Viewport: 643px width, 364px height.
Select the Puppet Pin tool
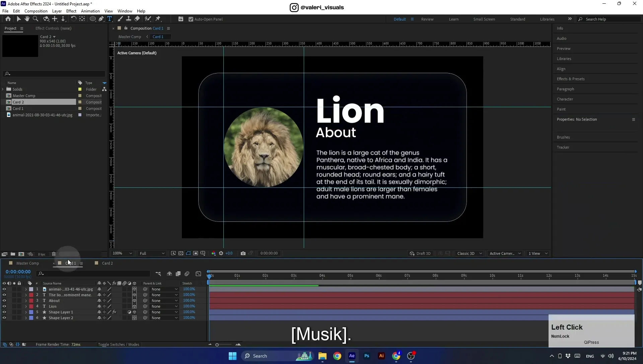158,19
